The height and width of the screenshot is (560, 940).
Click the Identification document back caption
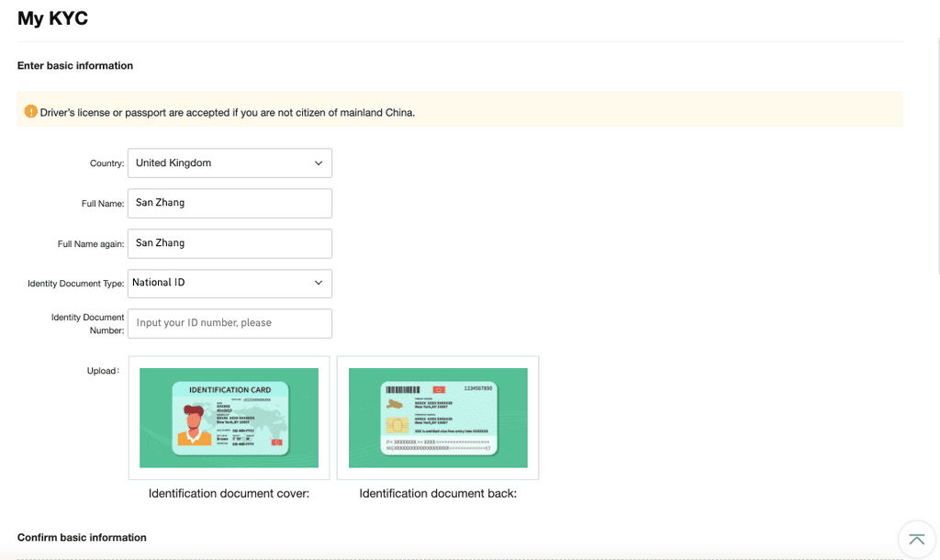coord(438,493)
